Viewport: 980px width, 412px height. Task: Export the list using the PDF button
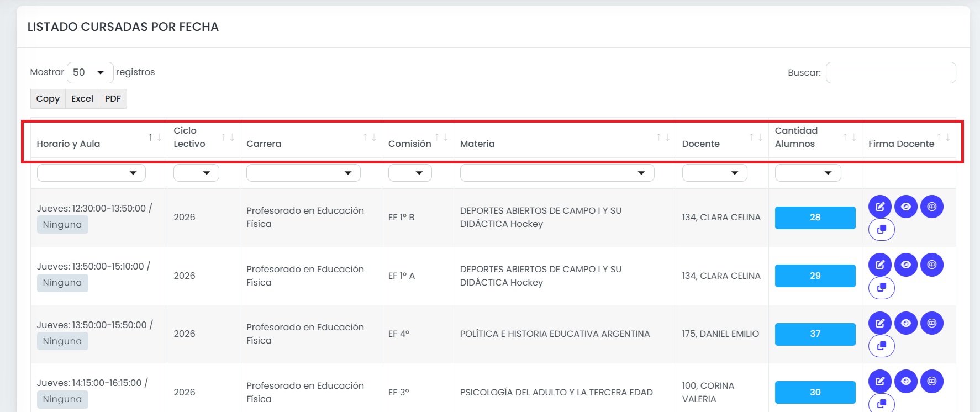click(x=113, y=99)
